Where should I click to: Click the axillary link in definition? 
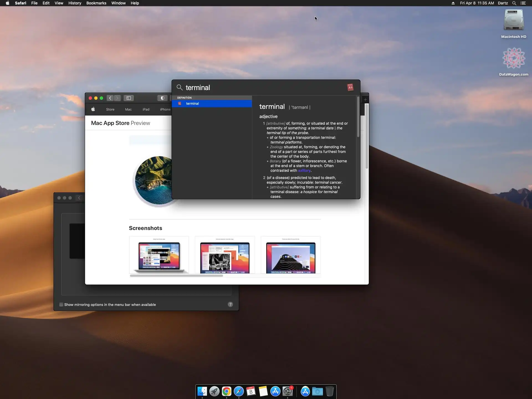click(304, 171)
